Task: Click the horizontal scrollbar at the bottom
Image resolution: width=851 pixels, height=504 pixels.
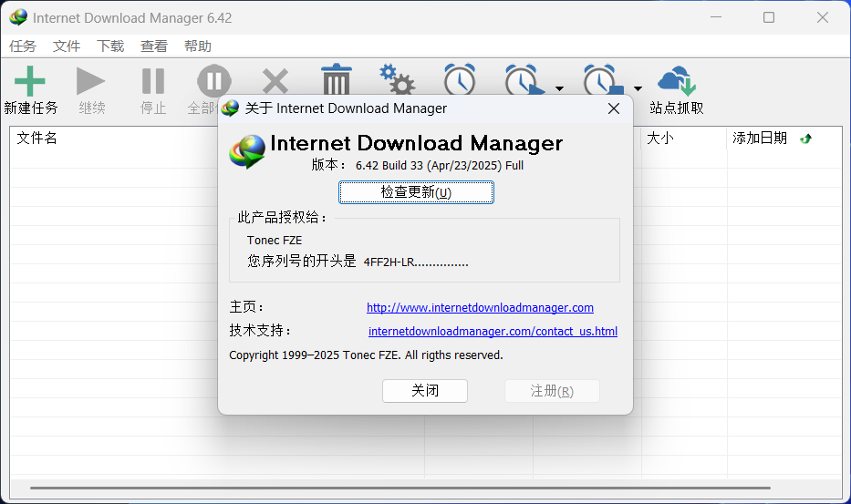Action: (400, 488)
